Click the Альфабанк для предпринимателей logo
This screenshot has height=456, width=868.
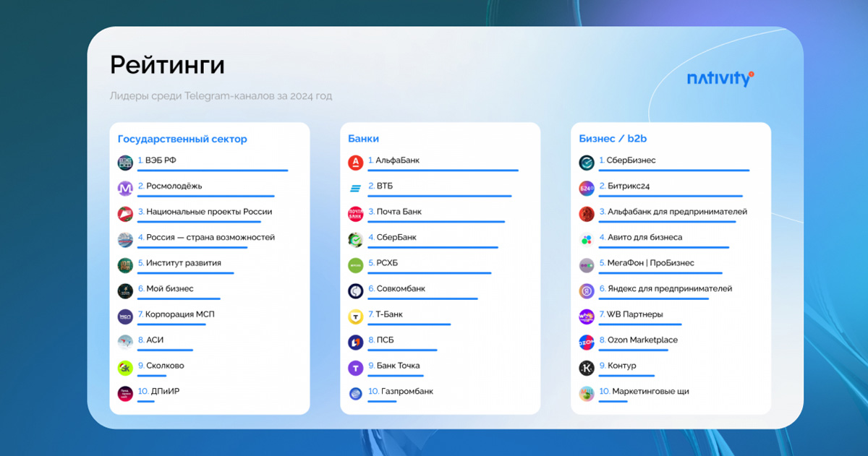click(587, 214)
